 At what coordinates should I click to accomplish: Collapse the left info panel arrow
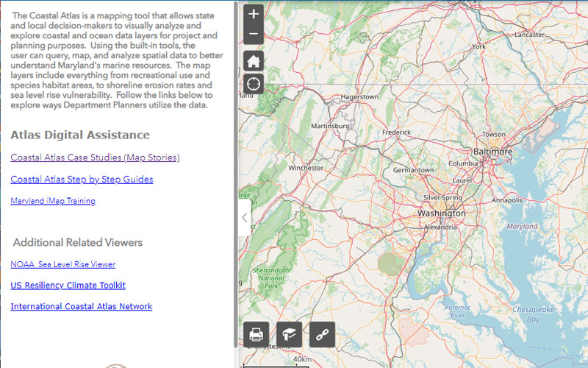[245, 217]
